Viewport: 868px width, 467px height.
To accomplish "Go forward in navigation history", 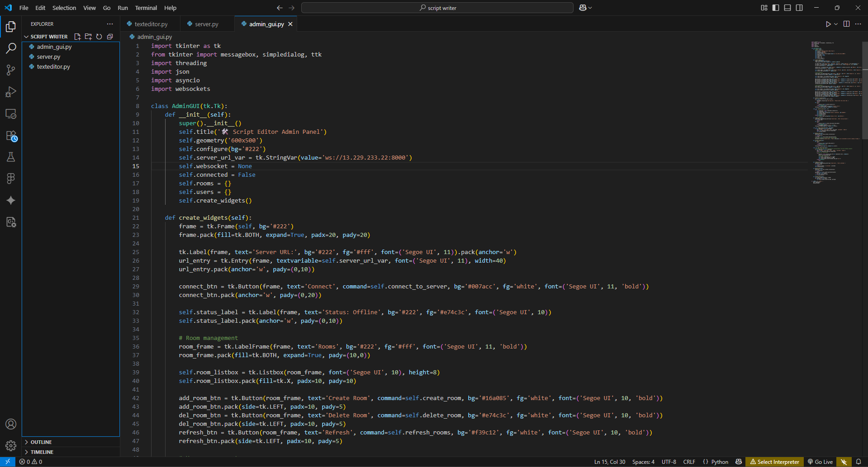I will click(292, 8).
